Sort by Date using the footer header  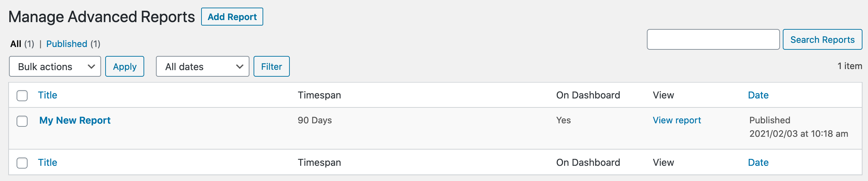coord(758,163)
